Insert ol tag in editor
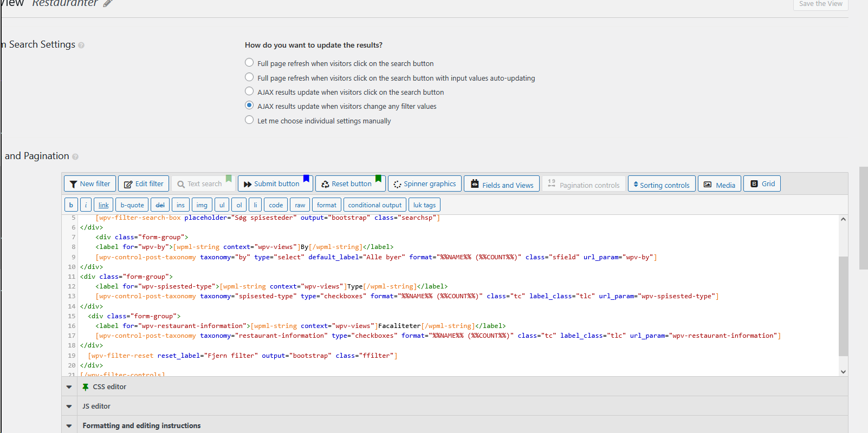 click(x=239, y=205)
